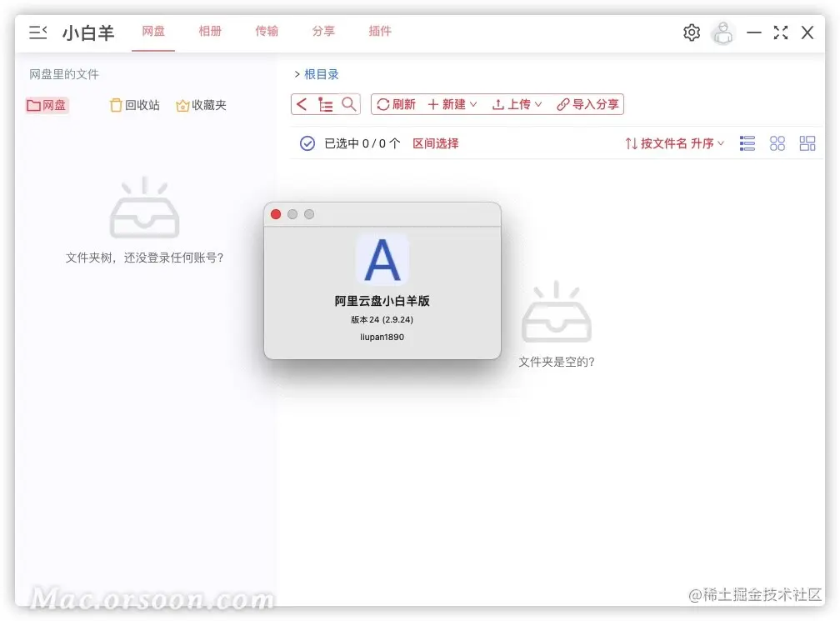Open 回收站 recycle bin in sidebar

pos(135,105)
